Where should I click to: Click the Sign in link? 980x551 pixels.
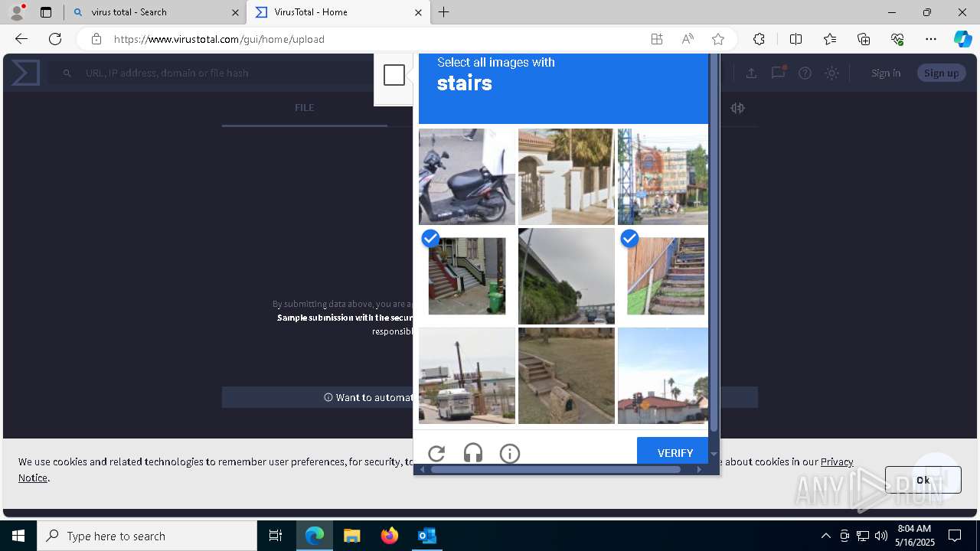(886, 73)
